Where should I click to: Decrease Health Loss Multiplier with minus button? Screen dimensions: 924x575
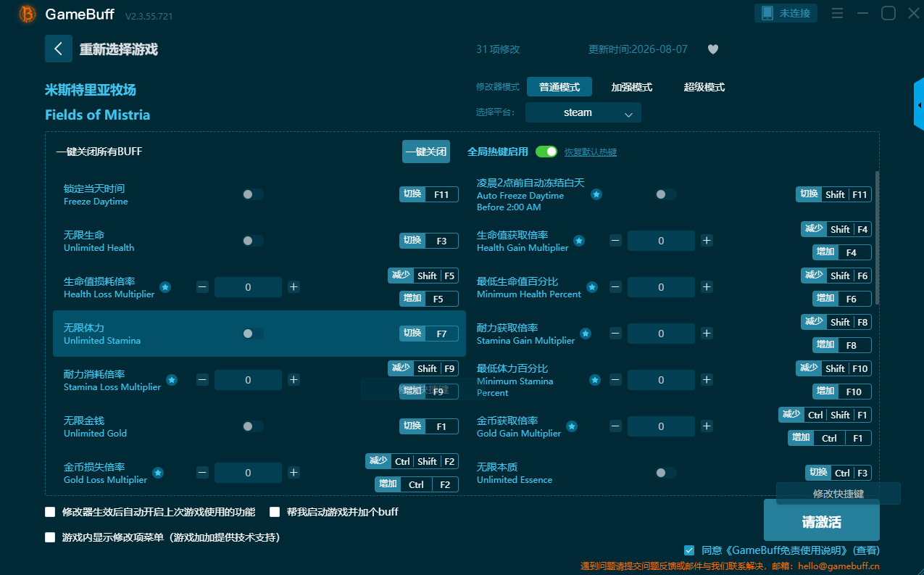[202, 287]
